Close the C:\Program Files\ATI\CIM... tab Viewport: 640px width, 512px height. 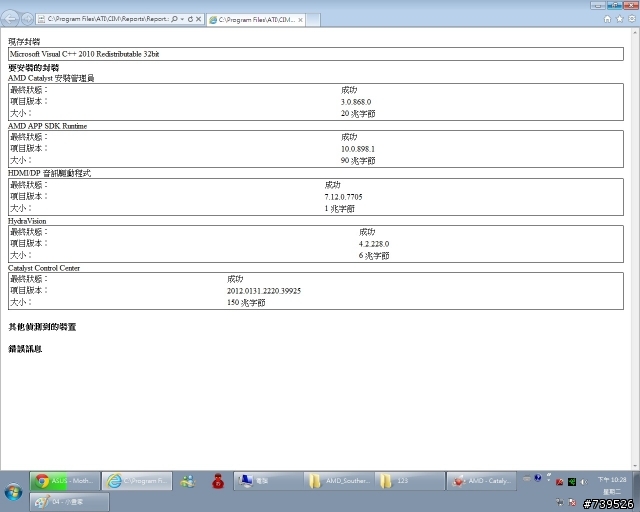point(300,20)
